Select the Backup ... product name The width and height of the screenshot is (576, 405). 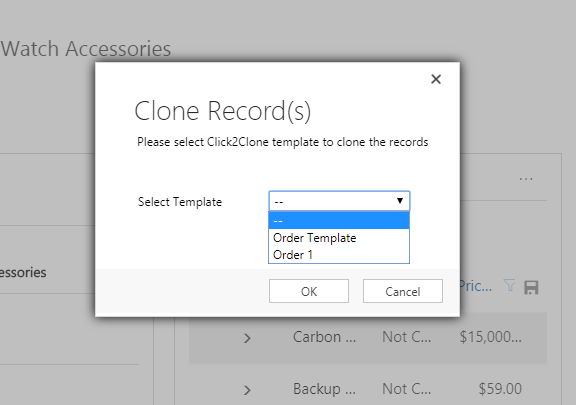click(x=324, y=389)
